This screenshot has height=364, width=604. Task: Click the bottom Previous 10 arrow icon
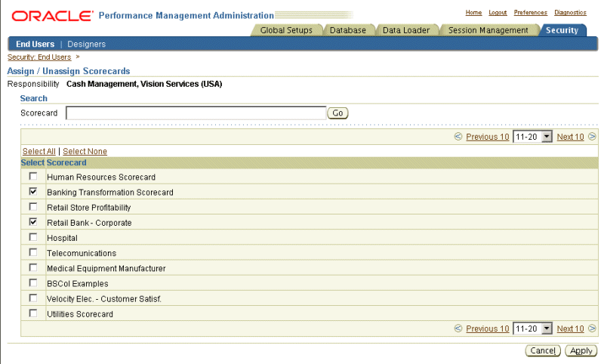pyautogui.click(x=458, y=329)
